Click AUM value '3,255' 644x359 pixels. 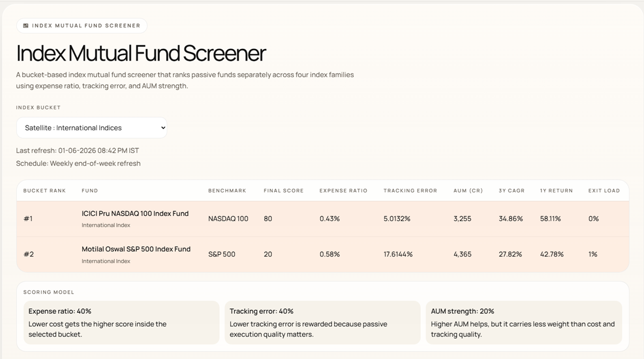(463, 219)
